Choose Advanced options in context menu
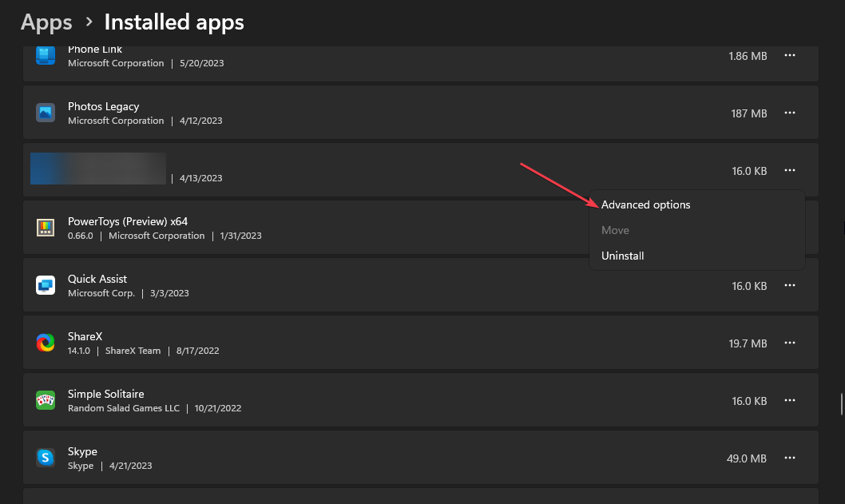 click(x=696, y=204)
